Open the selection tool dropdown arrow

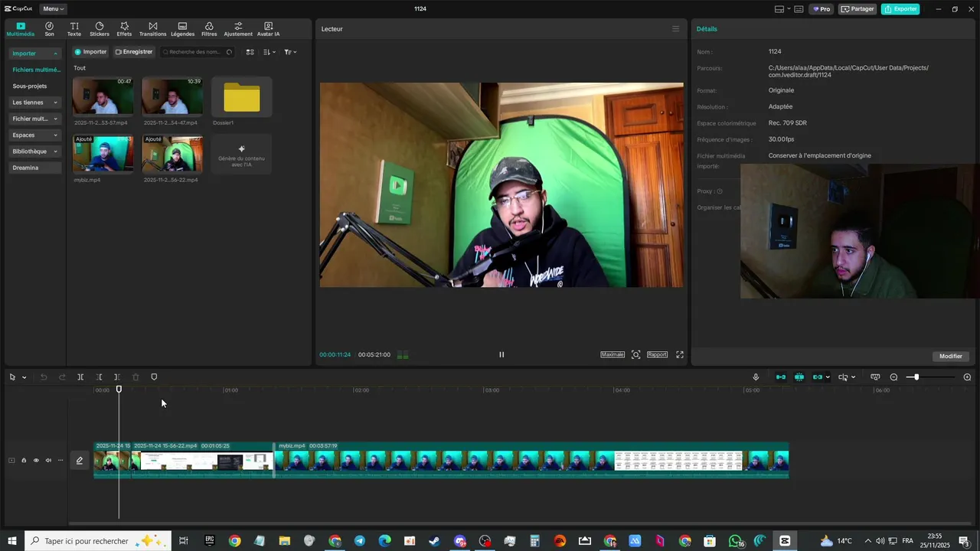(24, 377)
